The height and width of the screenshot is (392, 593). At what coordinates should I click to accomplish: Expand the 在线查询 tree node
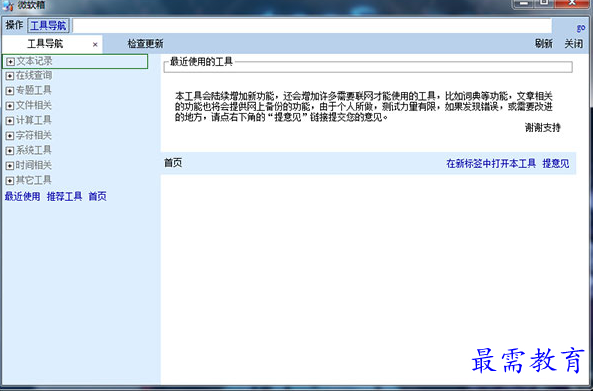(x=10, y=76)
